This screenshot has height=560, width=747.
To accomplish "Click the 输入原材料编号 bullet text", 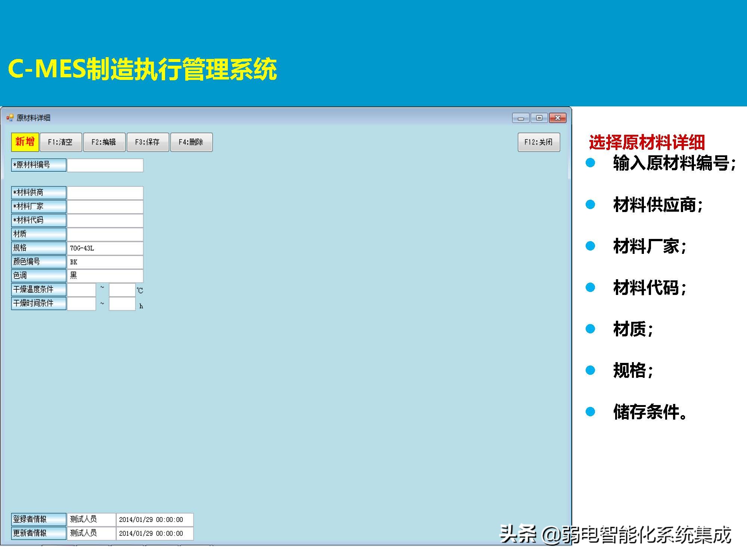I will pyautogui.click(x=675, y=163).
